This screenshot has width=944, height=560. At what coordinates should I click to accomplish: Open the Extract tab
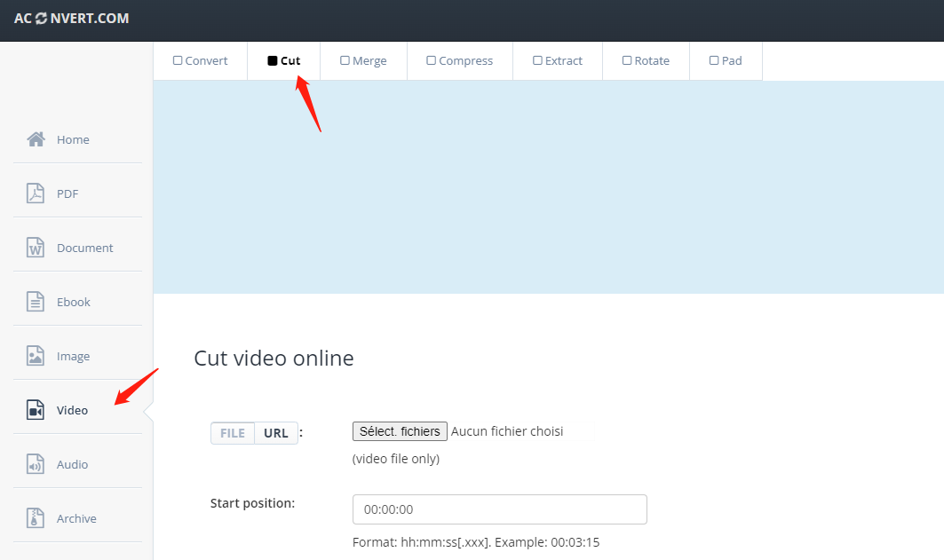click(558, 61)
